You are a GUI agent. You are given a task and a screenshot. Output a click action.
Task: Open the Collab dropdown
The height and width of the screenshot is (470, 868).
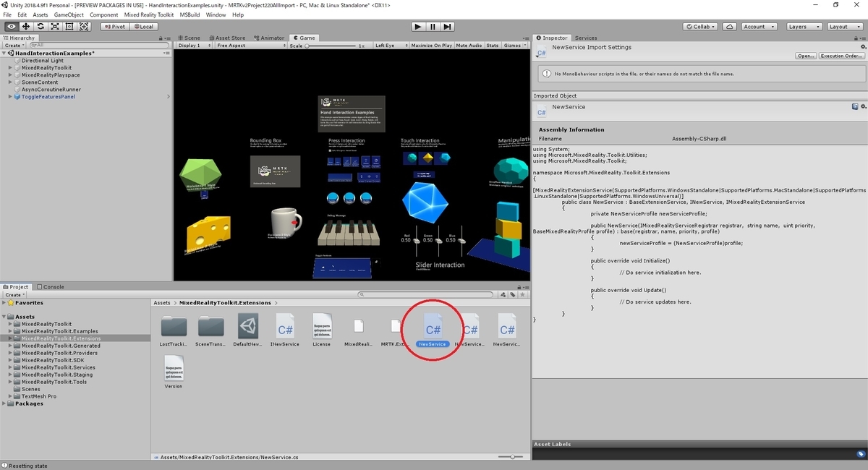pos(702,27)
